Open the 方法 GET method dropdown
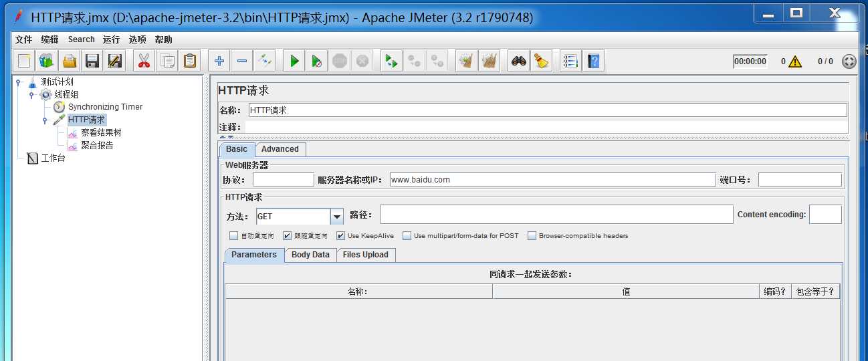Screen dimensions: 868x361 click(x=337, y=217)
